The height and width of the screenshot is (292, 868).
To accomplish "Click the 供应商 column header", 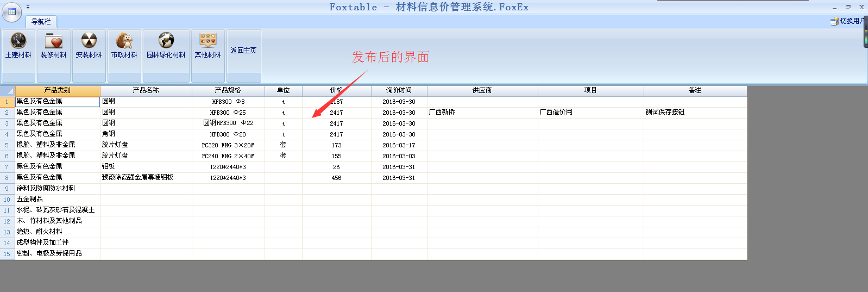I will [482, 90].
